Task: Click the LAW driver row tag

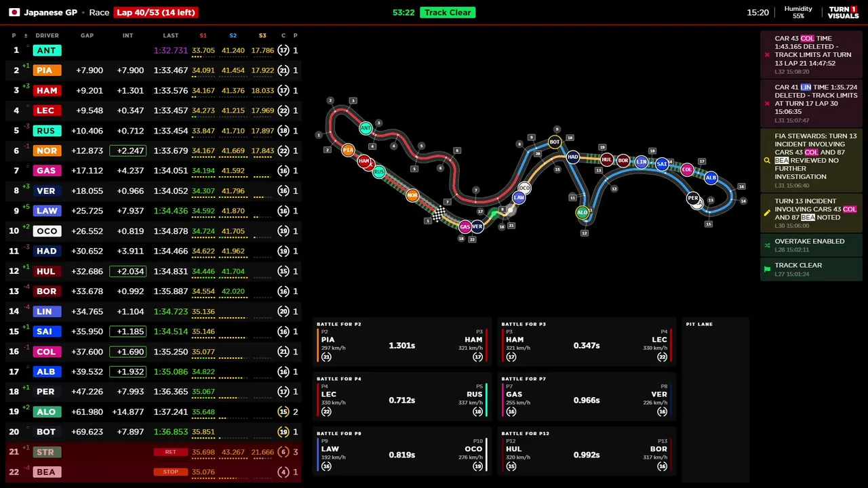Action: (x=47, y=211)
